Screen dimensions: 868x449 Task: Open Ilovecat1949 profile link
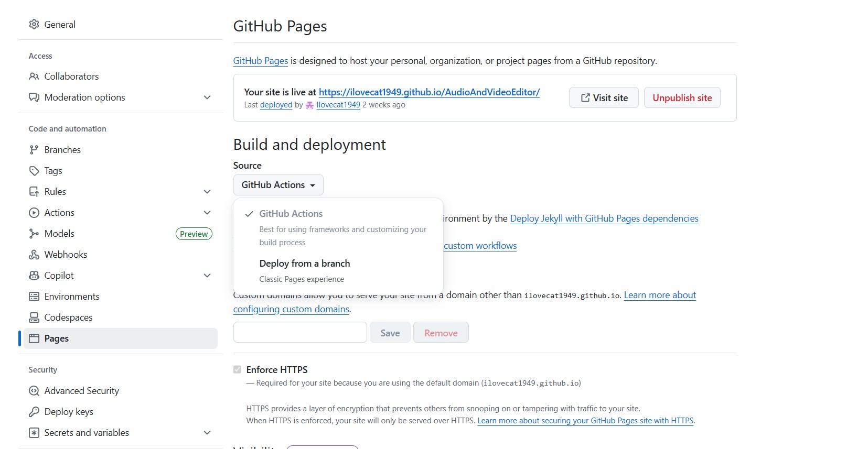(338, 105)
